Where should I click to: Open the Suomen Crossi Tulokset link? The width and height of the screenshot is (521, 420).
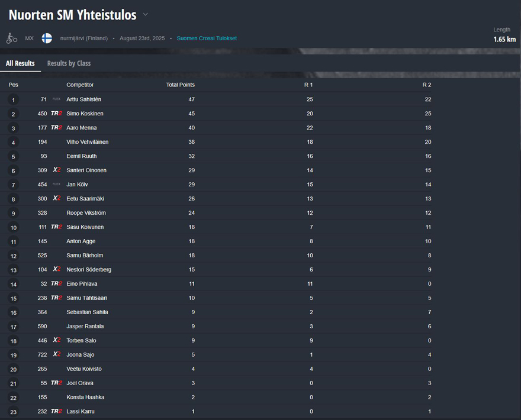pos(207,38)
